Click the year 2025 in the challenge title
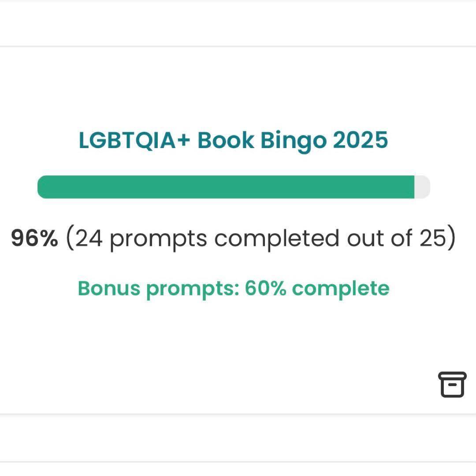This screenshot has width=476, height=476. click(x=361, y=140)
